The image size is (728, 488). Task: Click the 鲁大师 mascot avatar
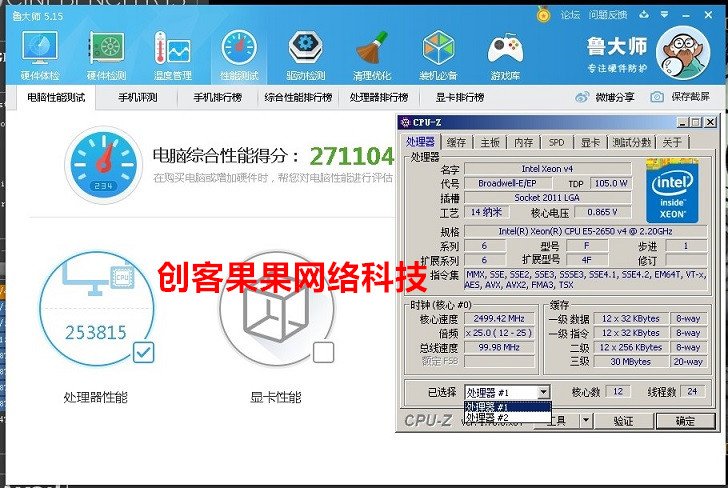point(683,53)
